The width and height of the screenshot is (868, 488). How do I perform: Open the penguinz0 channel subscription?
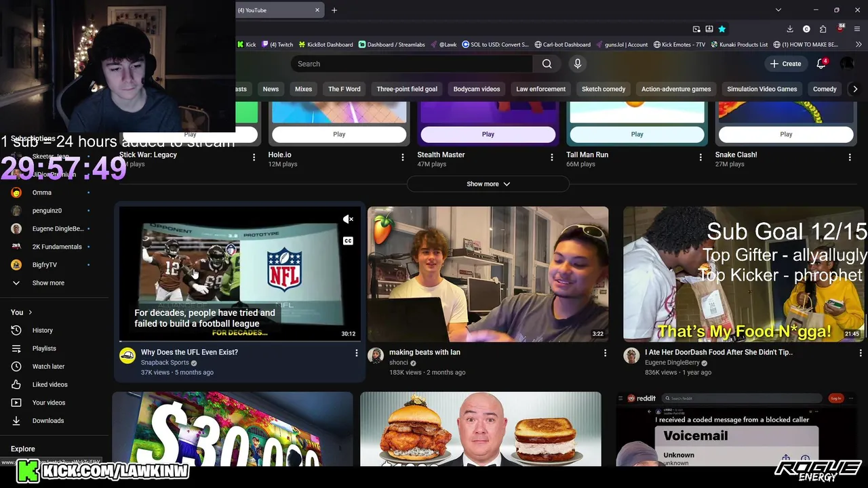coord(47,211)
